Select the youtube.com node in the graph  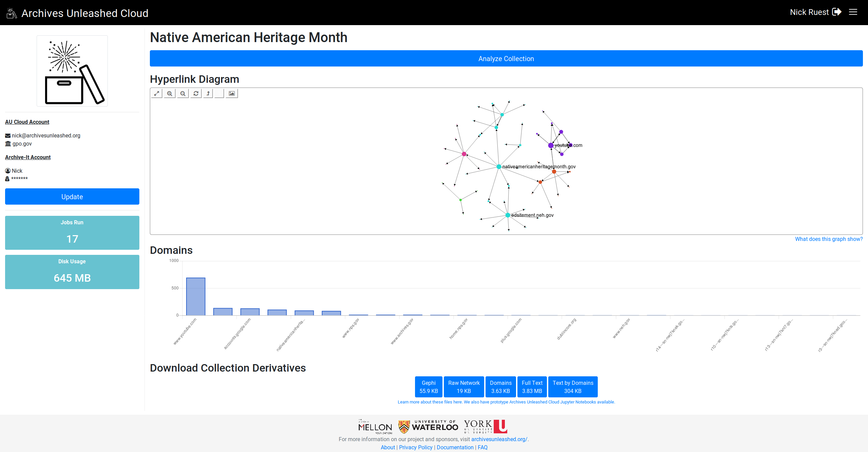point(551,146)
